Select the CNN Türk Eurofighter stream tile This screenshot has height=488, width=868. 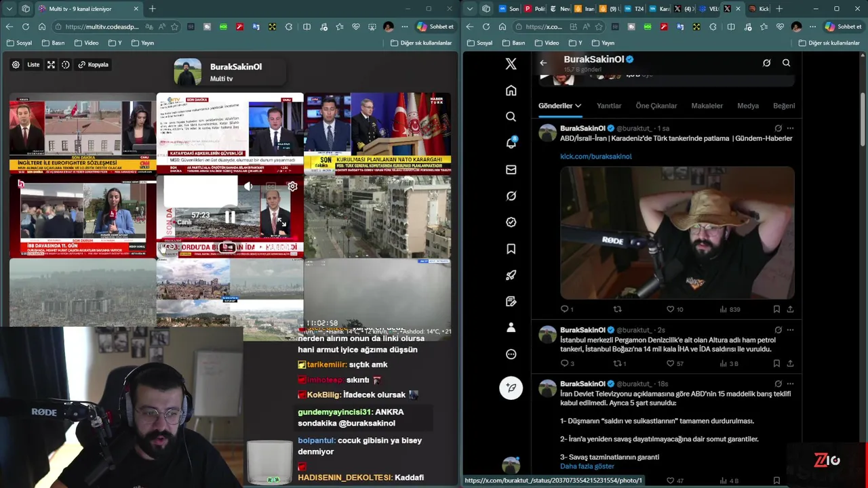pos(83,134)
